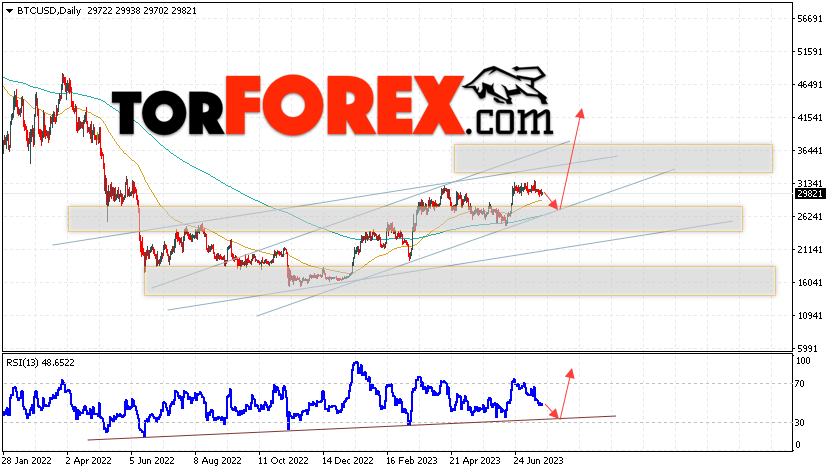
Task: Select price axis label 10941
Action: [x=810, y=316]
